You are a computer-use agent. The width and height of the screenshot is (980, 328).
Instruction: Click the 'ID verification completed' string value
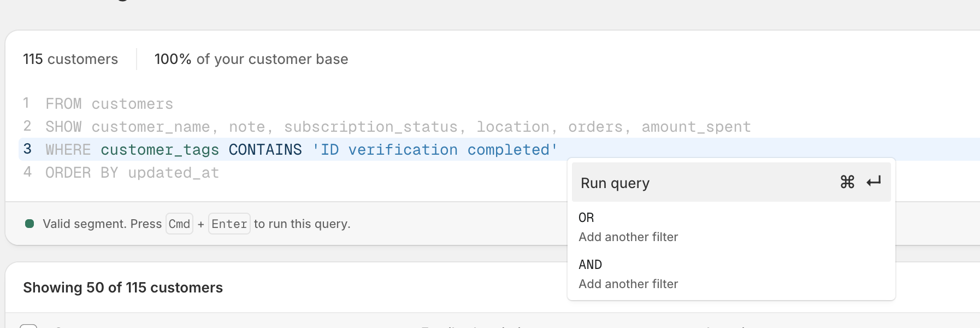tap(435, 150)
